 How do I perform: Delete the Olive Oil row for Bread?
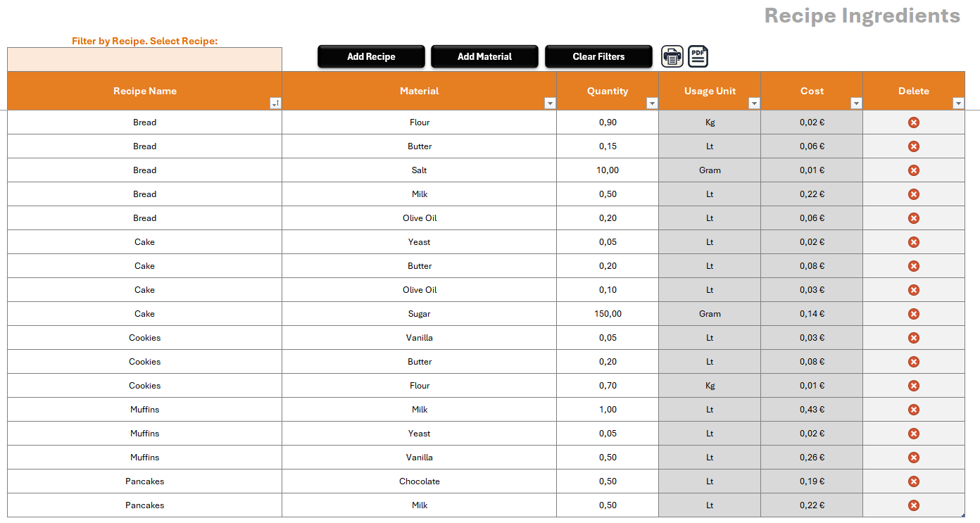click(x=914, y=218)
